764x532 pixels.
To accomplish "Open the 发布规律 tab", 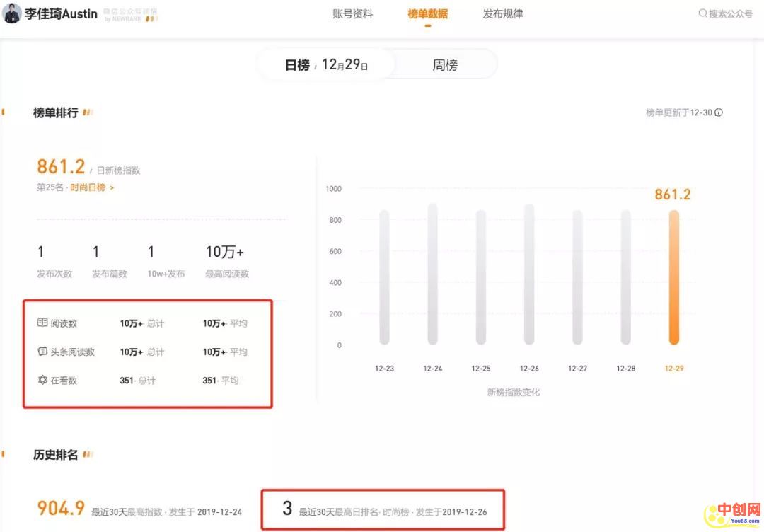I will pos(503,14).
